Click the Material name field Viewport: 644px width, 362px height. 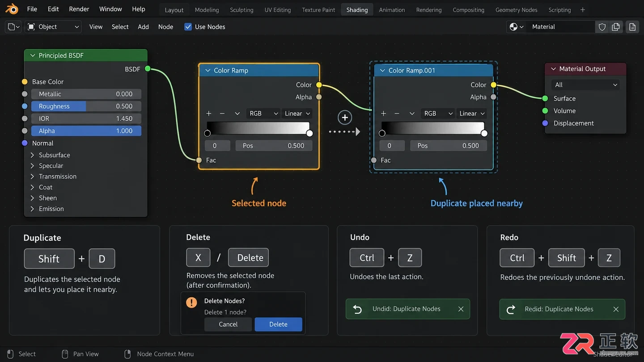point(562,27)
